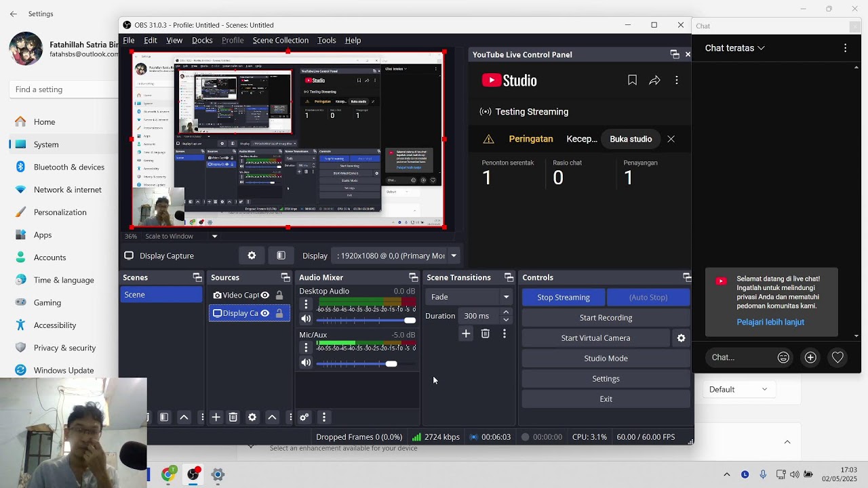Screen dimensions: 868x488
Task: Open the Desktop Audio options menu
Action: pos(306,304)
